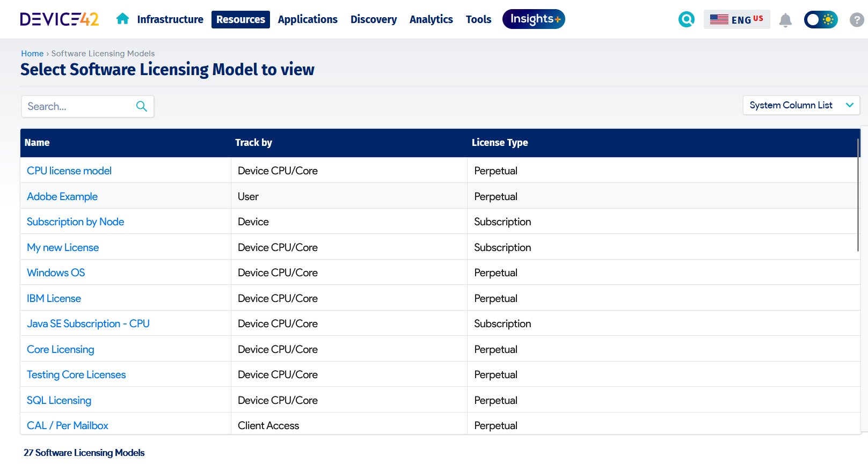Sort by License Type column header
868x464 pixels.
pyautogui.click(x=500, y=143)
